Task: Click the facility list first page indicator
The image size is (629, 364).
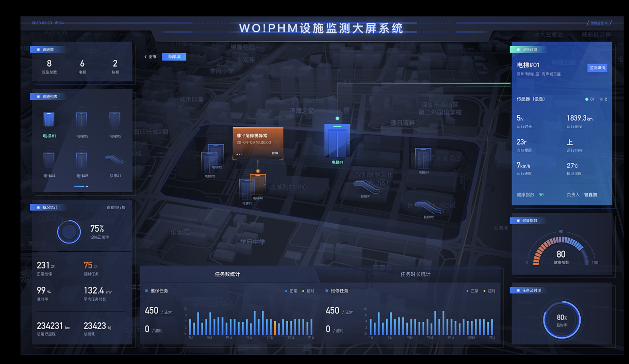Action: point(79,186)
